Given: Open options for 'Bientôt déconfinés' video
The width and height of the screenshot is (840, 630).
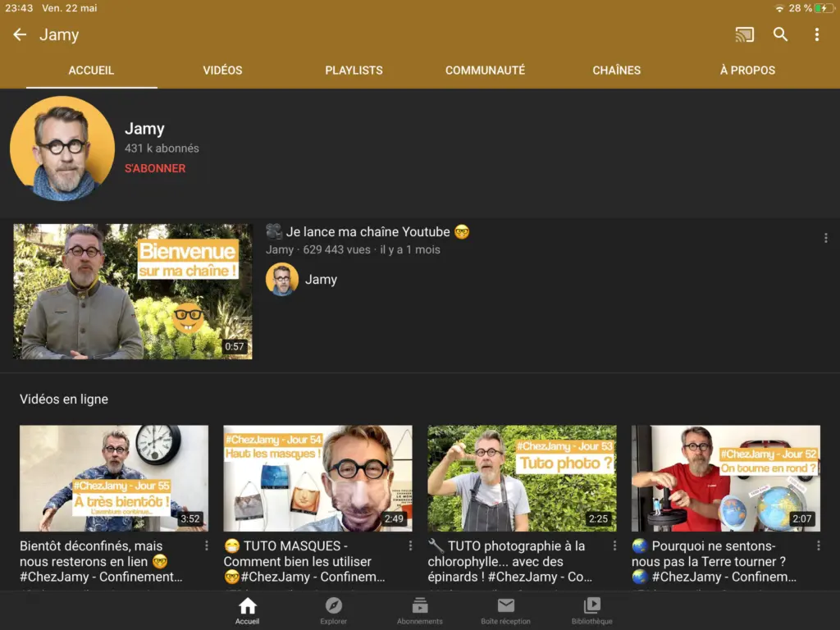Looking at the screenshot, I should [206, 546].
